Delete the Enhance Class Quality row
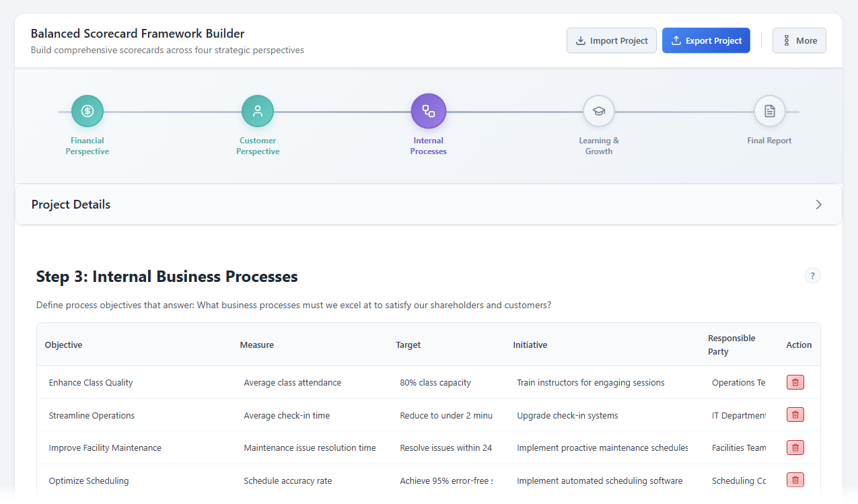858x504 pixels. point(795,382)
